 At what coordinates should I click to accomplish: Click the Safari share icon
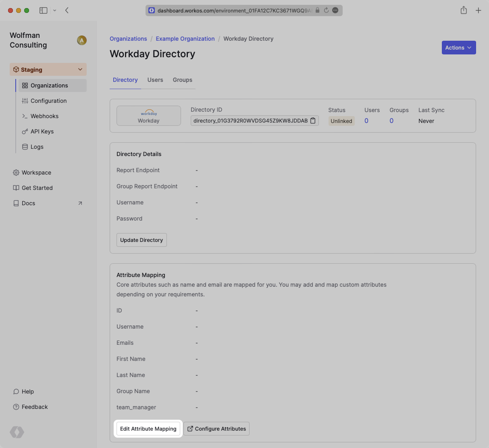[x=464, y=10]
